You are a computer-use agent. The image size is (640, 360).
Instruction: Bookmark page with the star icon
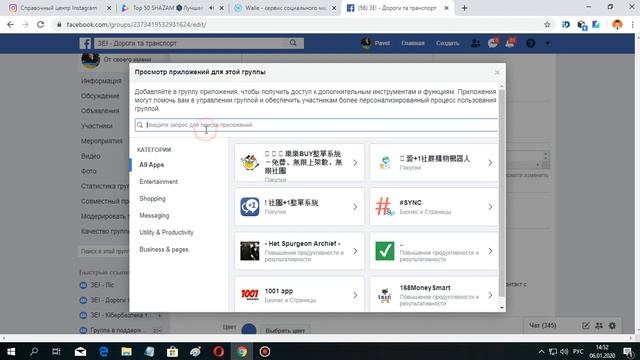(x=547, y=24)
